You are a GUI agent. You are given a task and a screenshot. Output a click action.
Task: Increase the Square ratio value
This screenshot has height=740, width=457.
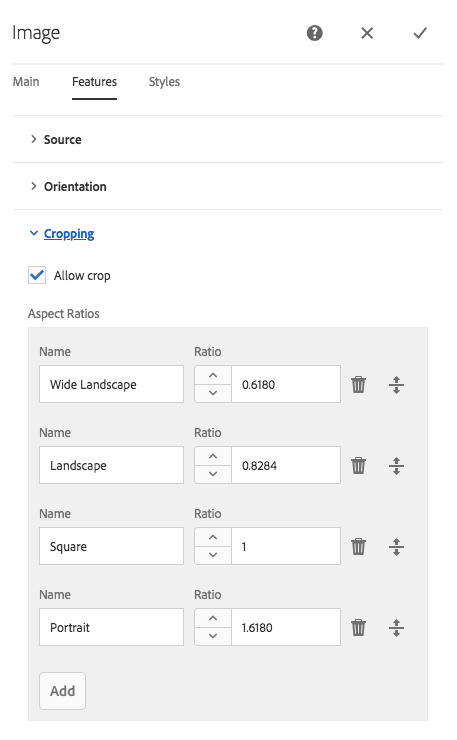pyautogui.click(x=213, y=537)
